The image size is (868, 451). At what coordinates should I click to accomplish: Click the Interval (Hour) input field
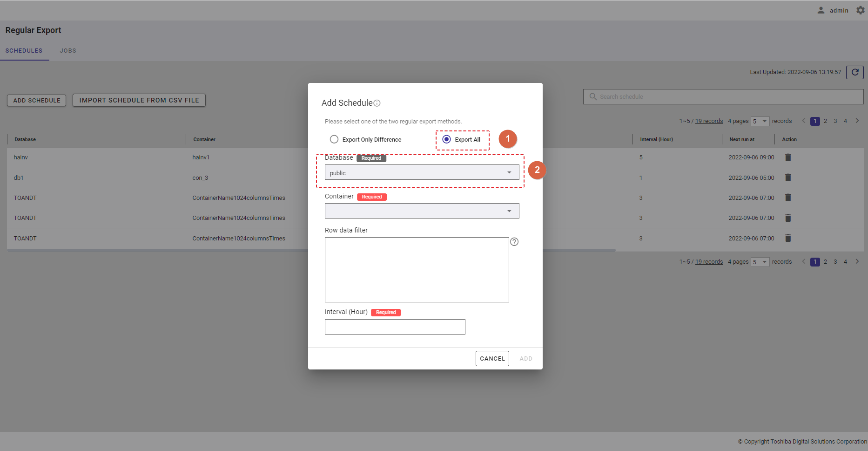click(x=395, y=327)
